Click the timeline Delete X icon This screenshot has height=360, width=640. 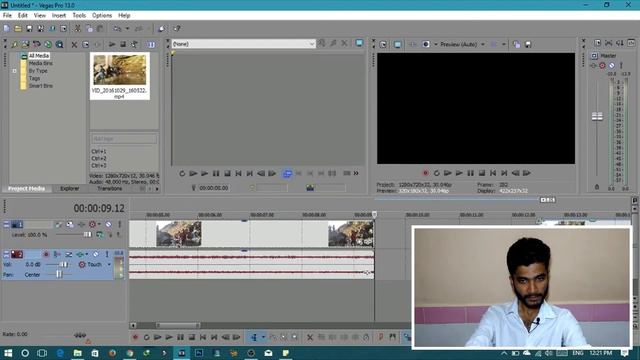click(x=310, y=337)
